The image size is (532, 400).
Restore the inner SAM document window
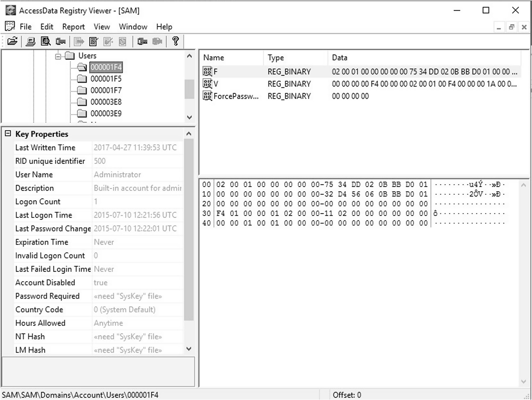coord(512,27)
